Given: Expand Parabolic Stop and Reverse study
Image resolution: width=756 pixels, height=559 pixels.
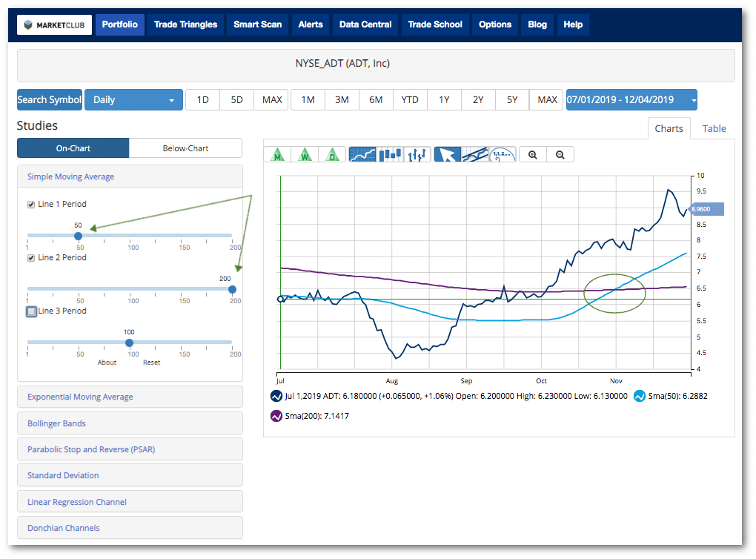Looking at the screenshot, I should click(x=130, y=449).
